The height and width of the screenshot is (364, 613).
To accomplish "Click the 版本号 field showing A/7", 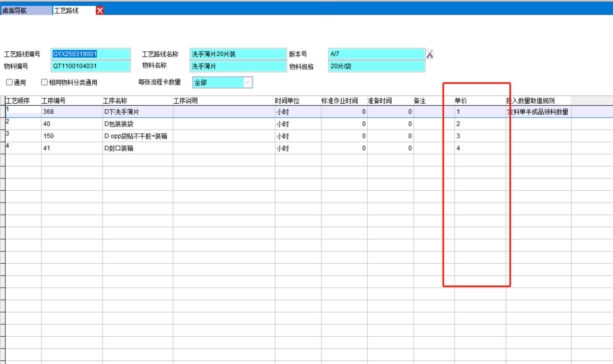I will tap(376, 54).
